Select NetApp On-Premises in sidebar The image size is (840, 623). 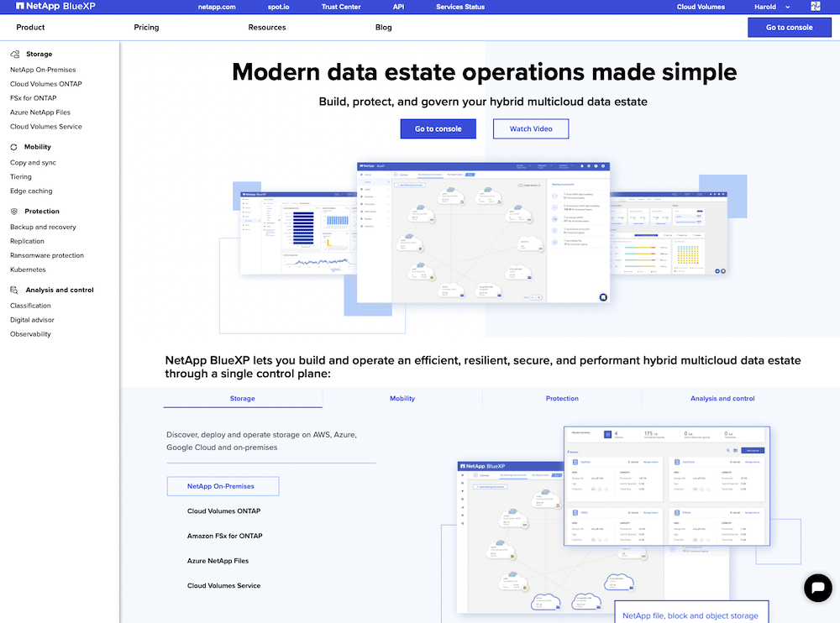coord(43,70)
